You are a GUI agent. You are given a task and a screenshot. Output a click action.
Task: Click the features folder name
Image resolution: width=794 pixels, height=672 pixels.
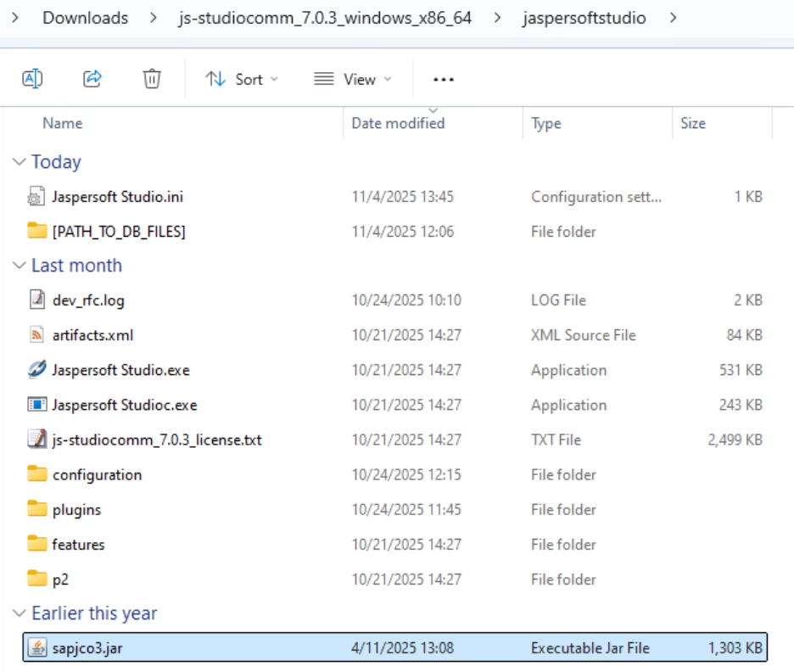pyautogui.click(x=78, y=545)
